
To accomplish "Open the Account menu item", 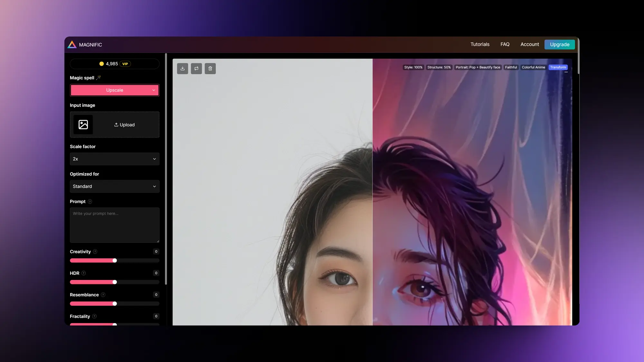I will [x=529, y=44].
